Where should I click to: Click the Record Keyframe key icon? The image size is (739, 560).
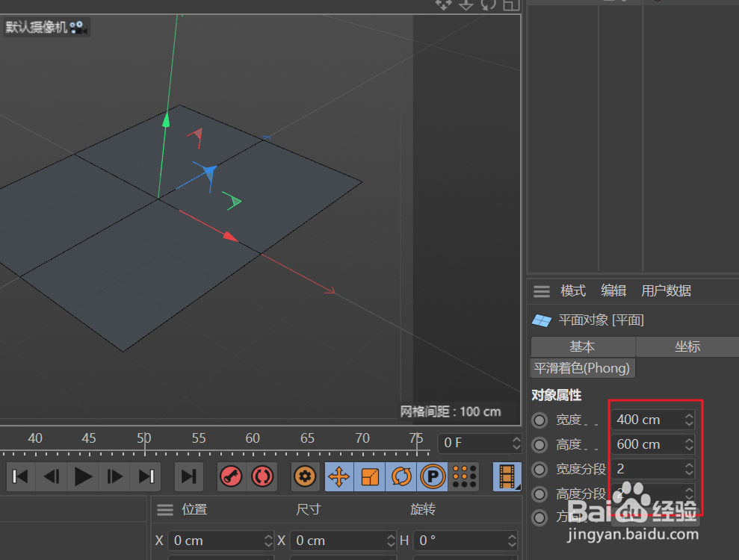230,476
